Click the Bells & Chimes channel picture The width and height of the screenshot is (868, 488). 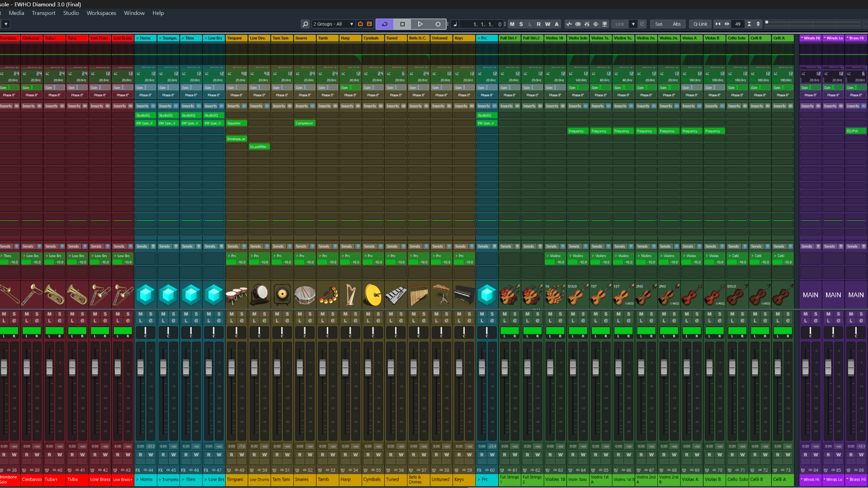pos(419,295)
